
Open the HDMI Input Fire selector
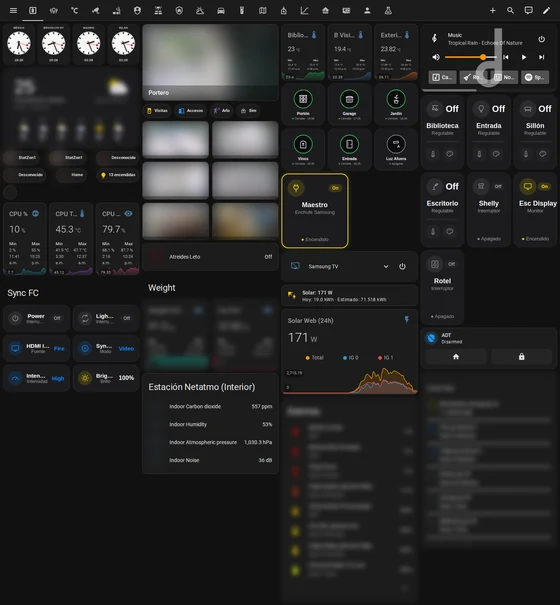pos(37,348)
